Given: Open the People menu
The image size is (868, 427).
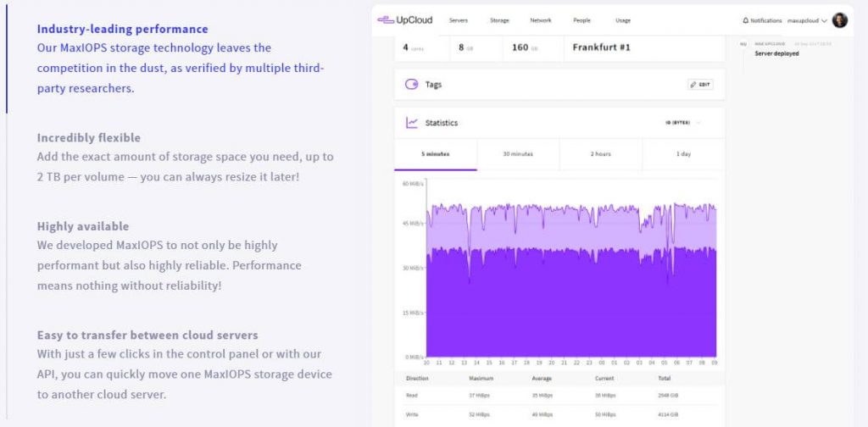Looking at the screenshot, I should click(x=581, y=20).
